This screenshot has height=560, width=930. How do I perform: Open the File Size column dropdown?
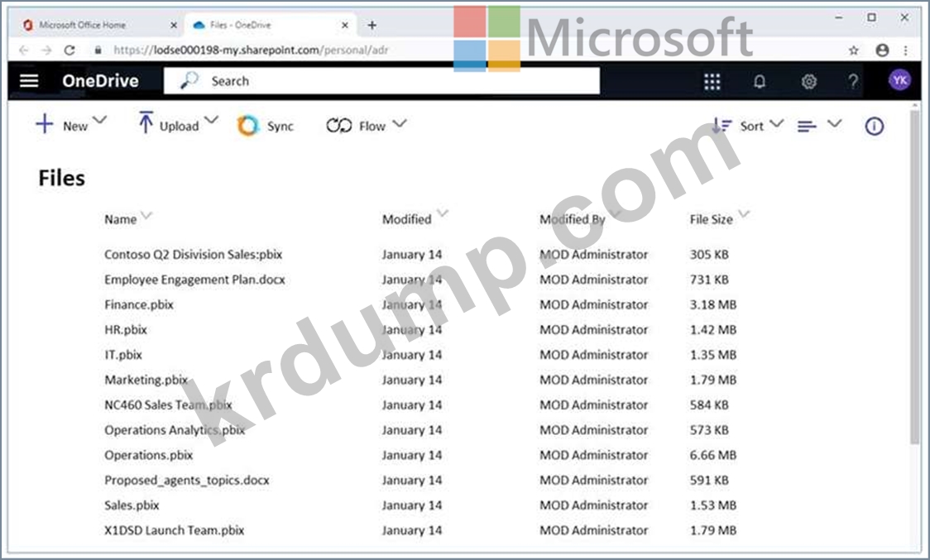744,213
